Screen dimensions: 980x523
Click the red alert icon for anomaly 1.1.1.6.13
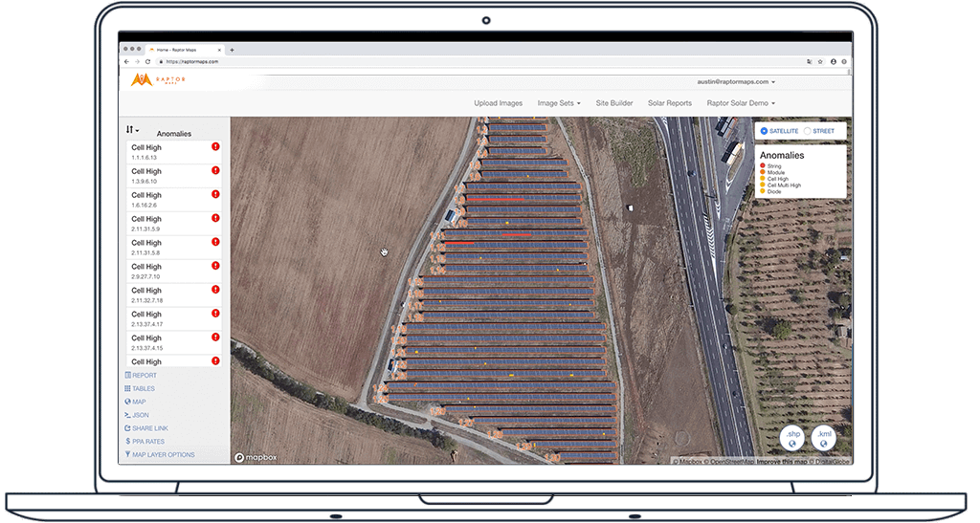[215, 147]
